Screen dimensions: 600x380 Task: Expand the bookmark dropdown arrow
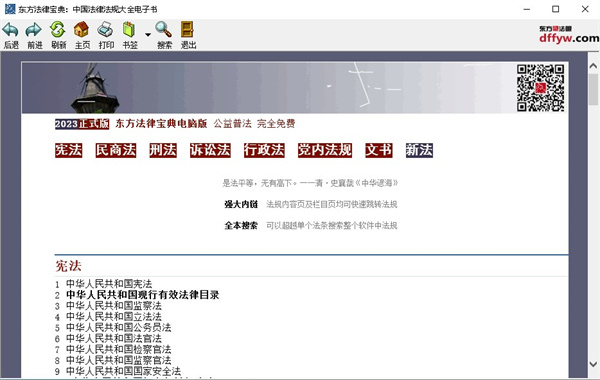pyautogui.click(x=148, y=34)
